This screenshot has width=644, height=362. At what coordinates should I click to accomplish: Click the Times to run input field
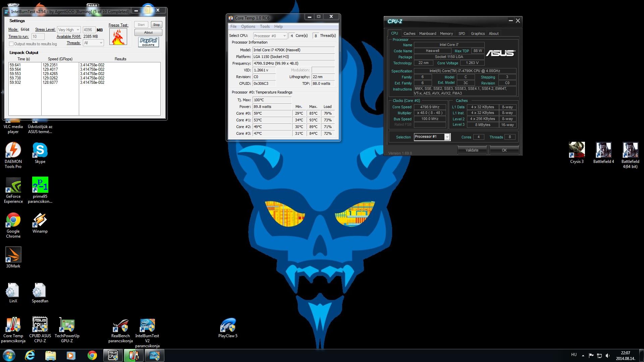tap(38, 37)
